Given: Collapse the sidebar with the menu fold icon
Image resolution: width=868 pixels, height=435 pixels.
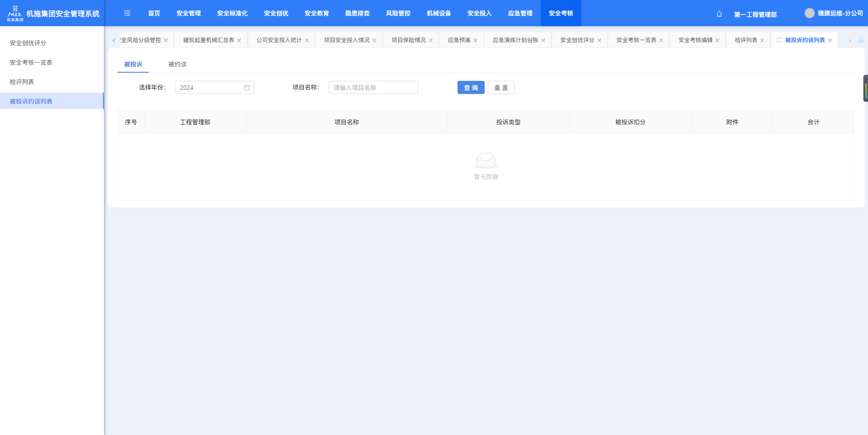Looking at the screenshot, I should click(x=127, y=14).
